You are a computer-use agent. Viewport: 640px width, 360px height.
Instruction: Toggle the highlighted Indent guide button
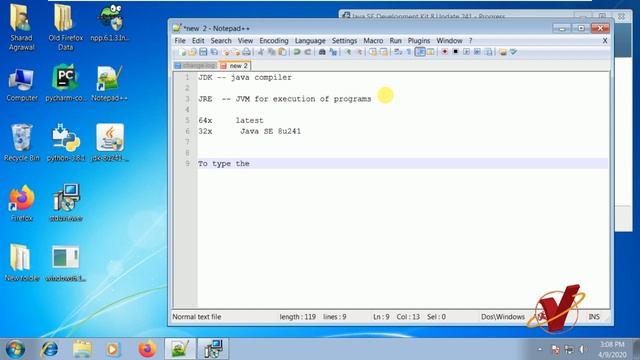point(420,52)
